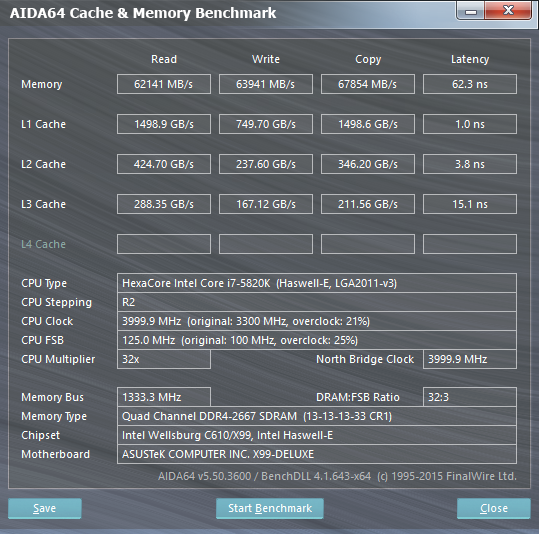The width and height of the screenshot is (539, 534).
Task: Click the CPU Multiplier 32x field
Action: click(x=164, y=359)
